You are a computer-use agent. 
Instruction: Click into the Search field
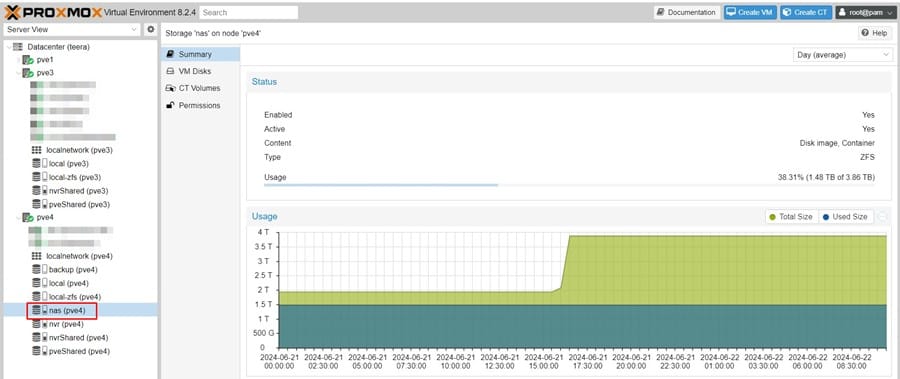249,12
